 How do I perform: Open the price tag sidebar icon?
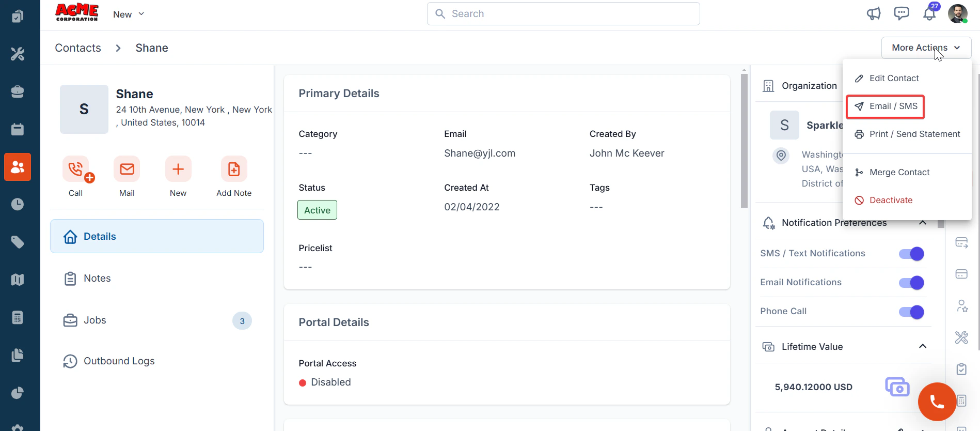pyautogui.click(x=18, y=242)
